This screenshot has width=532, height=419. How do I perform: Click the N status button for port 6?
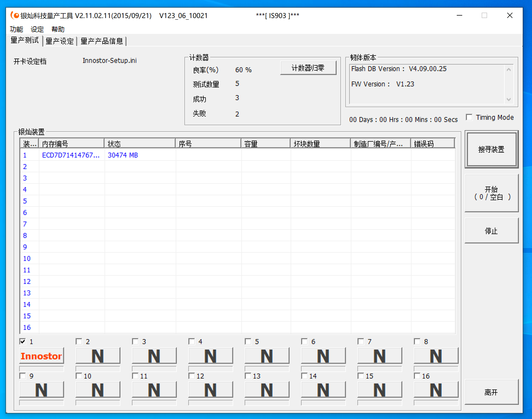click(323, 356)
